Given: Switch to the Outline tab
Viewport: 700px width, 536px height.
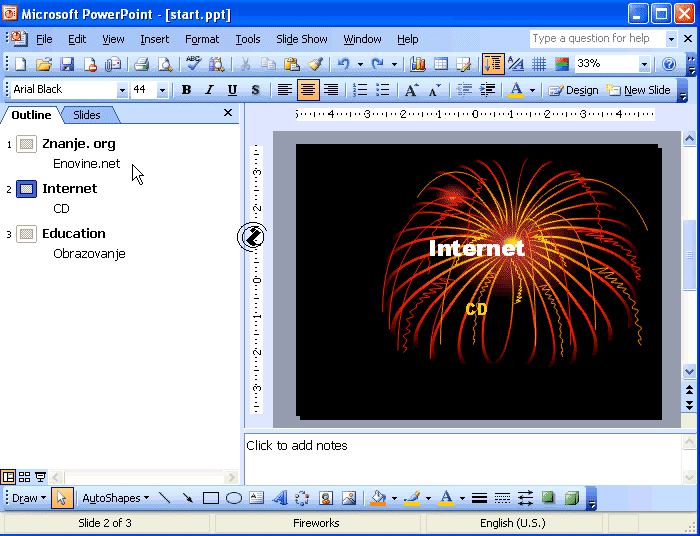Looking at the screenshot, I should click(31, 115).
